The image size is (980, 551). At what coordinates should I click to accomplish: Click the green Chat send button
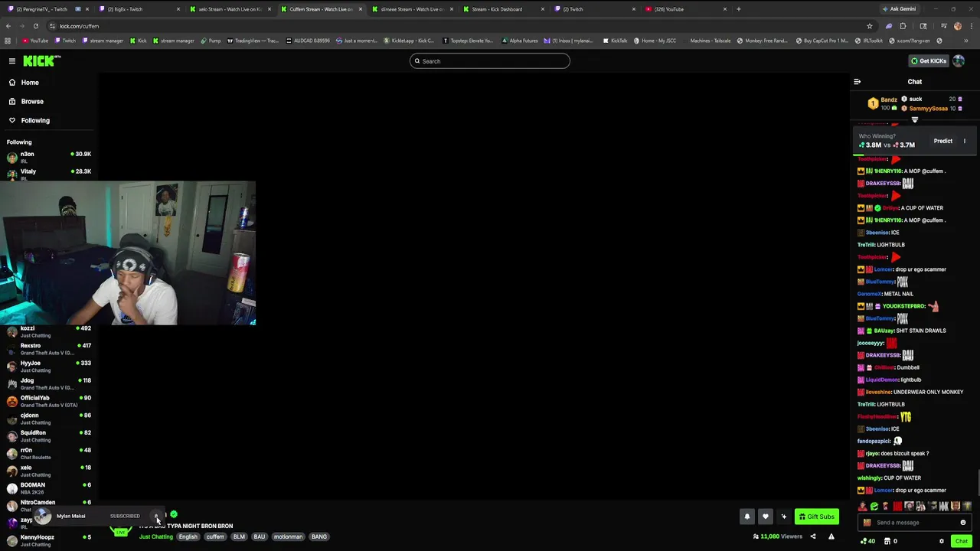click(962, 541)
